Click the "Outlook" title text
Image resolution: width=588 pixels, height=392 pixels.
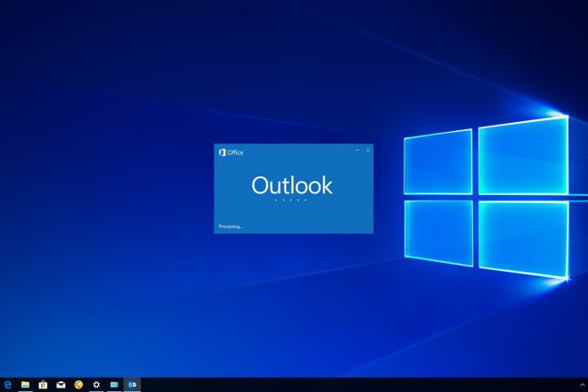pyautogui.click(x=291, y=185)
